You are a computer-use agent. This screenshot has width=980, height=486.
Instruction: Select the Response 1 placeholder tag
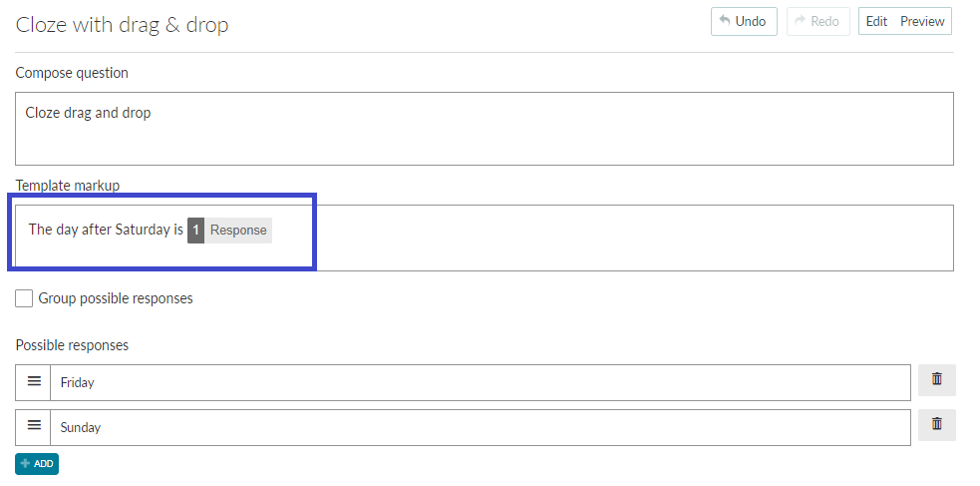(229, 231)
